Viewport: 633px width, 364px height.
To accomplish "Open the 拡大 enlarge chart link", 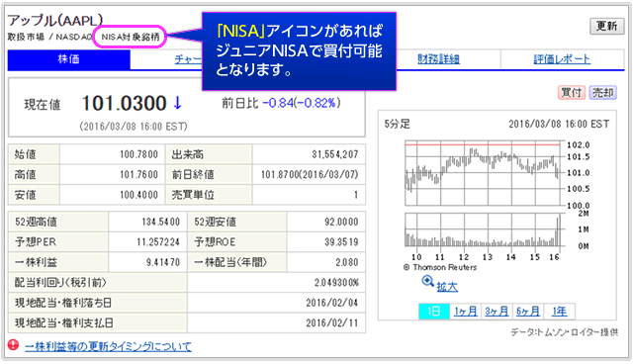I will [x=447, y=287].
